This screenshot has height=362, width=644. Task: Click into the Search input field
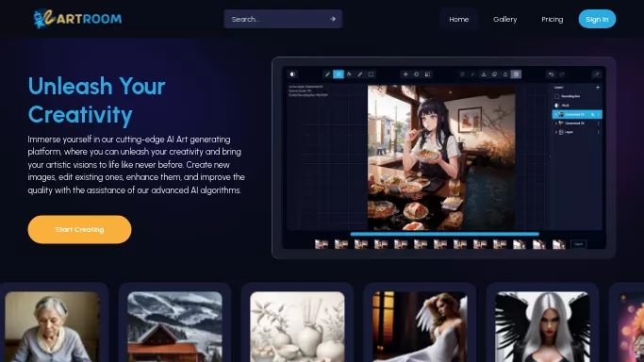point(278,19)
